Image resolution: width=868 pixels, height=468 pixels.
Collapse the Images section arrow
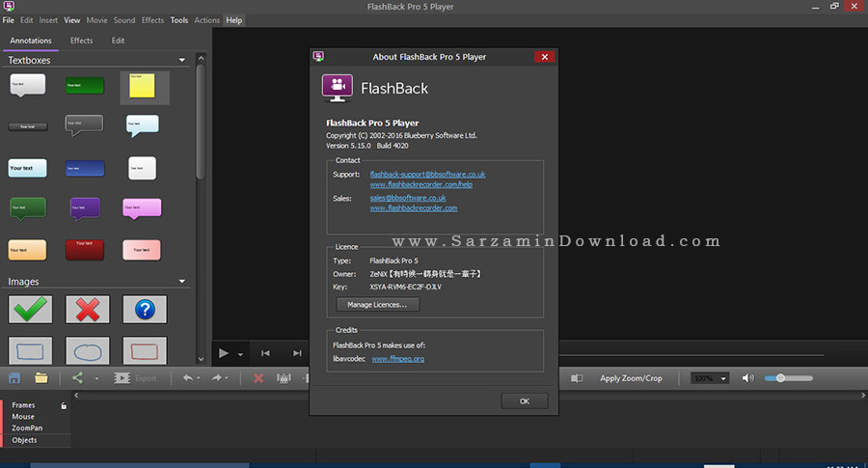coord(181,282)
